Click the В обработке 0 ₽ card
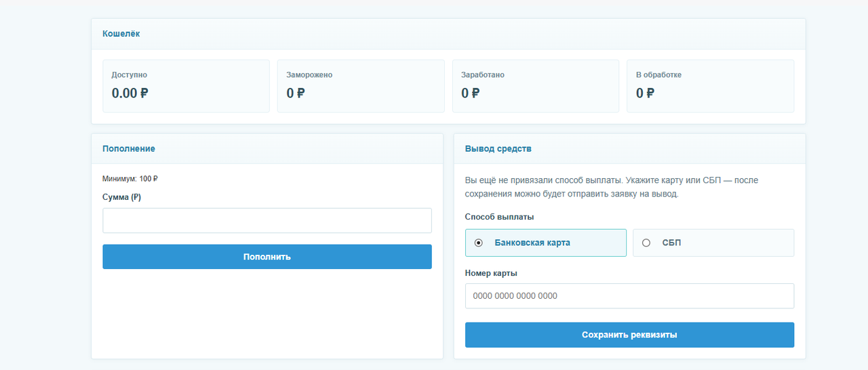The width and height of the screenshot is (868, 370). tap(710, 86)
